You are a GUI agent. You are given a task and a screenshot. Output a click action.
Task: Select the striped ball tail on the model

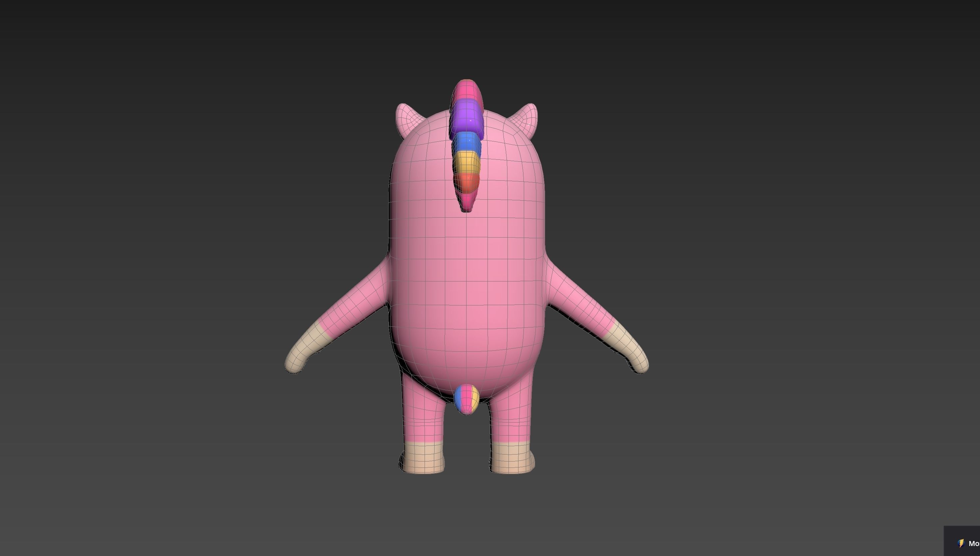[467, 399]
